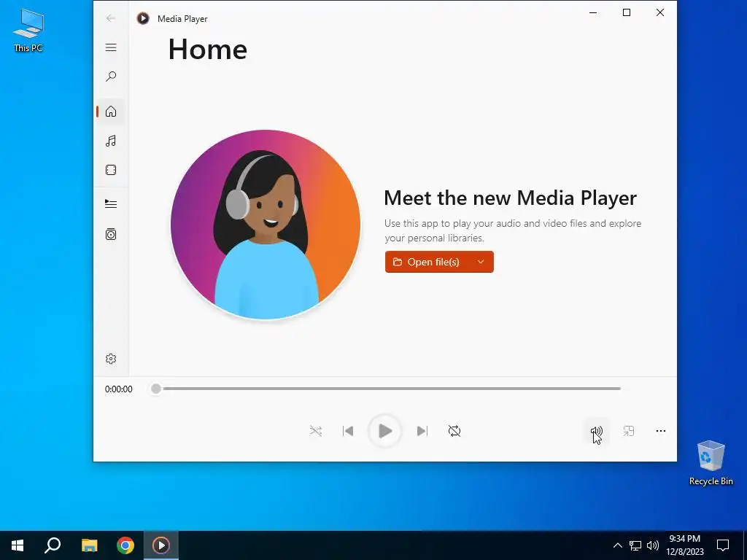The image size is (747, 560).
Task: Open the taskbar clock and date
Action: pyautogui.click(x=684, y=545)
